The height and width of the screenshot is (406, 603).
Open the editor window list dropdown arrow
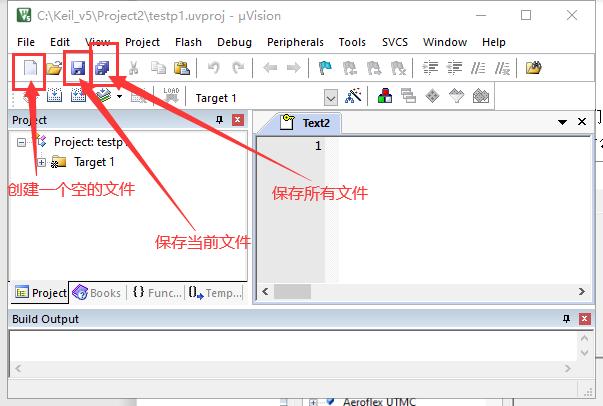[x=562, y=122]
